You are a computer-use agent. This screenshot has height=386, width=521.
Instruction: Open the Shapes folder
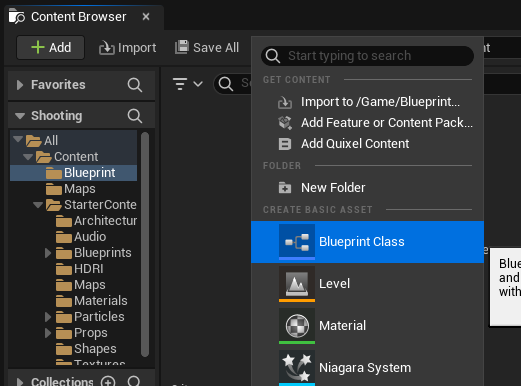pyautogui.click(x=86, y=349)
